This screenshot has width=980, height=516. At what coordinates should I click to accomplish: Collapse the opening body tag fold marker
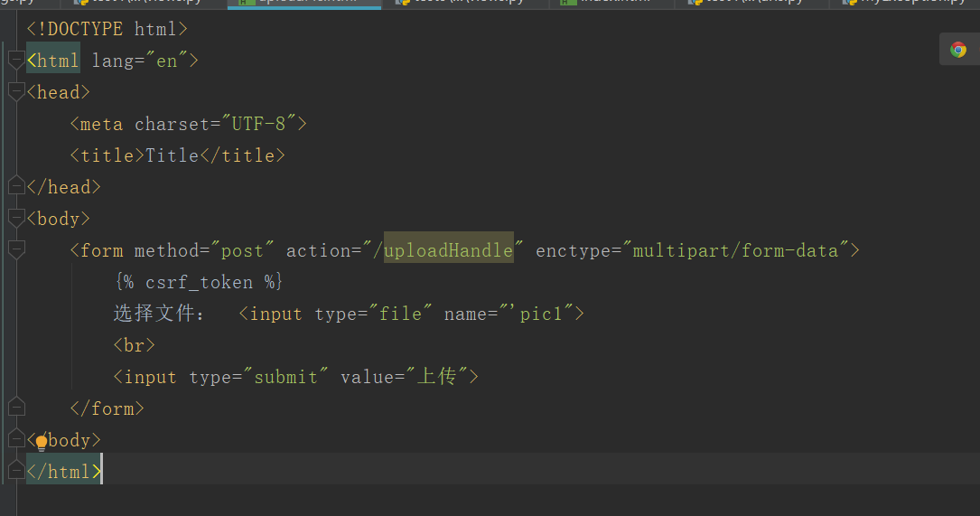[16, 219]
